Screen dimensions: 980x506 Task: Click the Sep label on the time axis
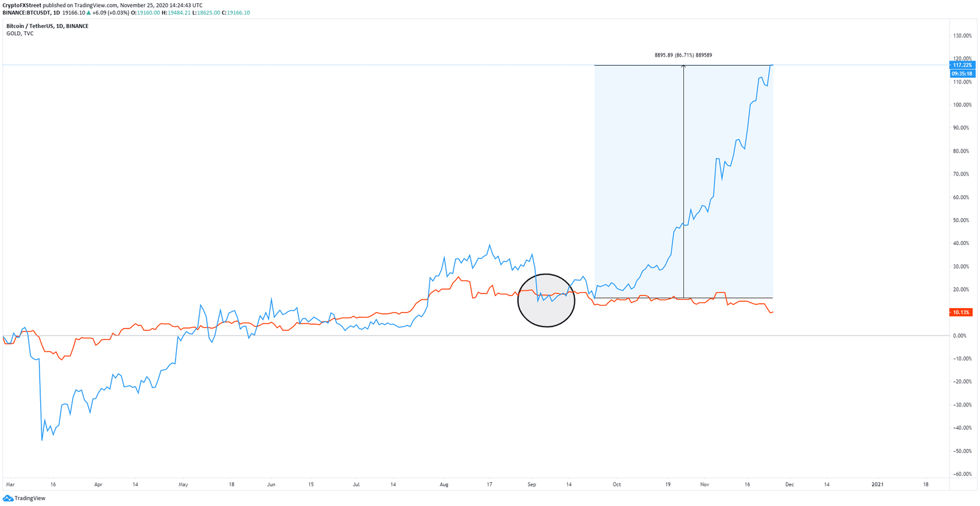coord(531,484)
